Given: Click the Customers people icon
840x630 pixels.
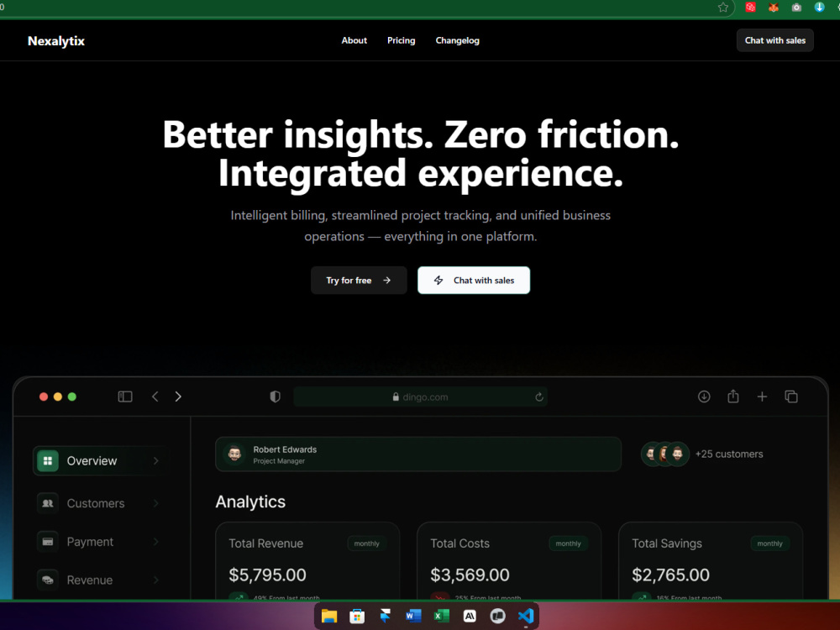Looking at the screenshot, I should (x=48, y=503).
